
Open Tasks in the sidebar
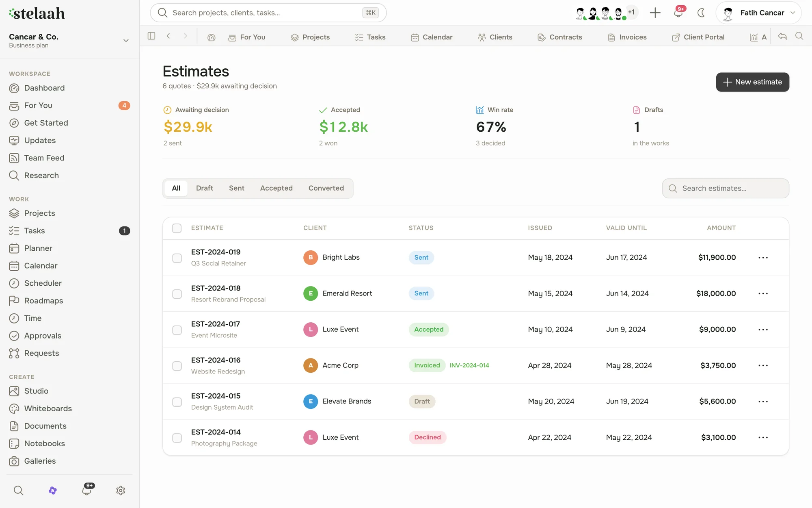point(69,230)
